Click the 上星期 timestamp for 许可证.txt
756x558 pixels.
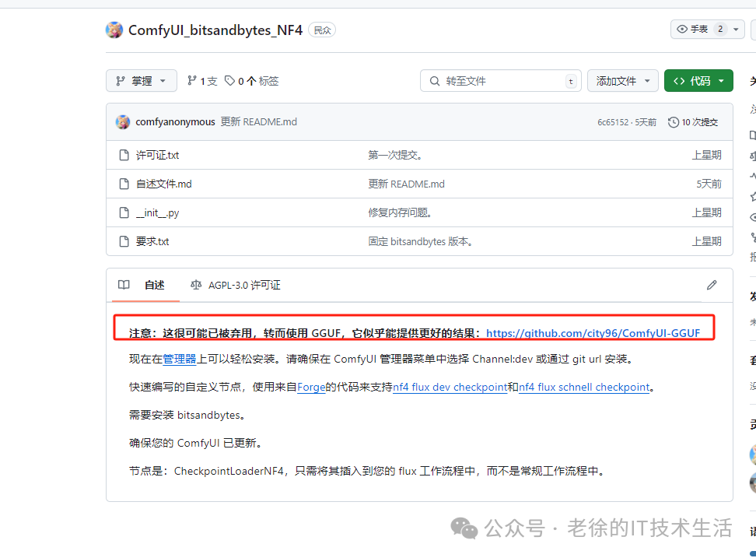pos(707,156)
